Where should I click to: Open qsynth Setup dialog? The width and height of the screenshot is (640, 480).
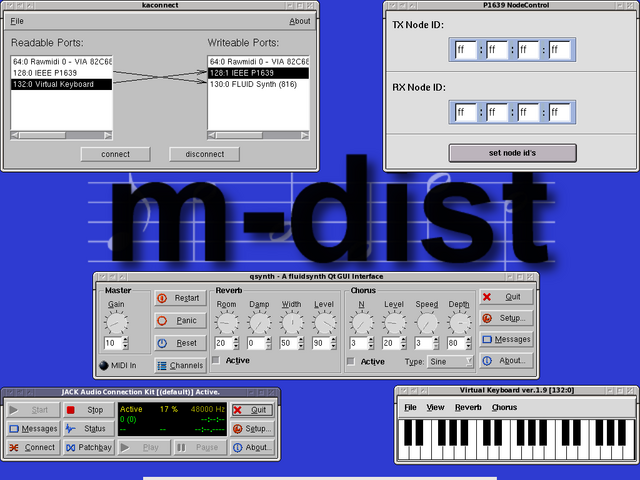(504, 318)
